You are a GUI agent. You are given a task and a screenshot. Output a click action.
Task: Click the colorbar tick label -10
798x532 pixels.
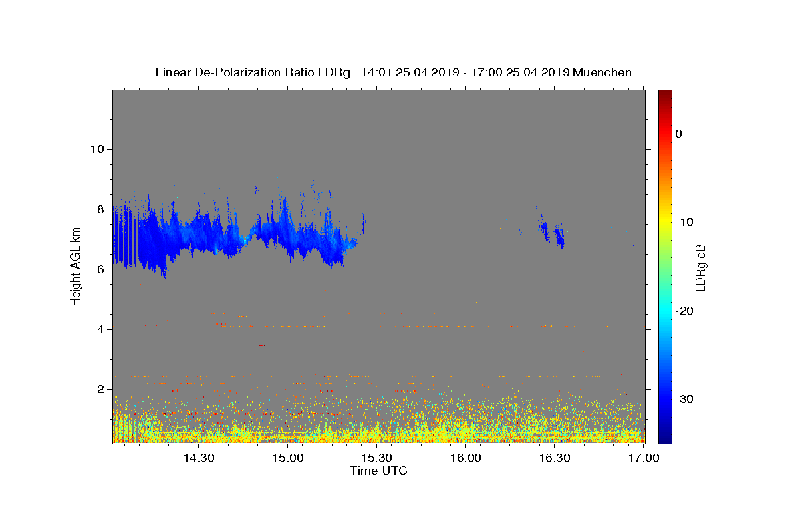pos(685,222)
